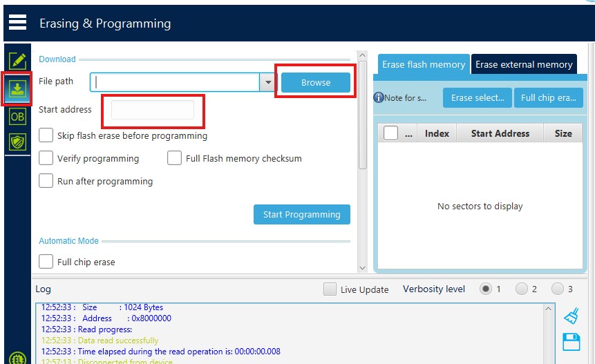Select verbosity level 1

pos(486,289)
